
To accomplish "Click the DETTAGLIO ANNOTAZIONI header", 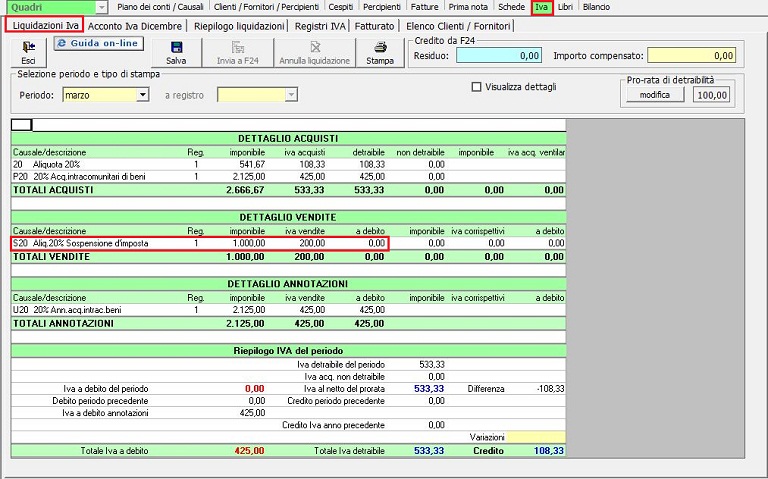I will tap(288, 284).
